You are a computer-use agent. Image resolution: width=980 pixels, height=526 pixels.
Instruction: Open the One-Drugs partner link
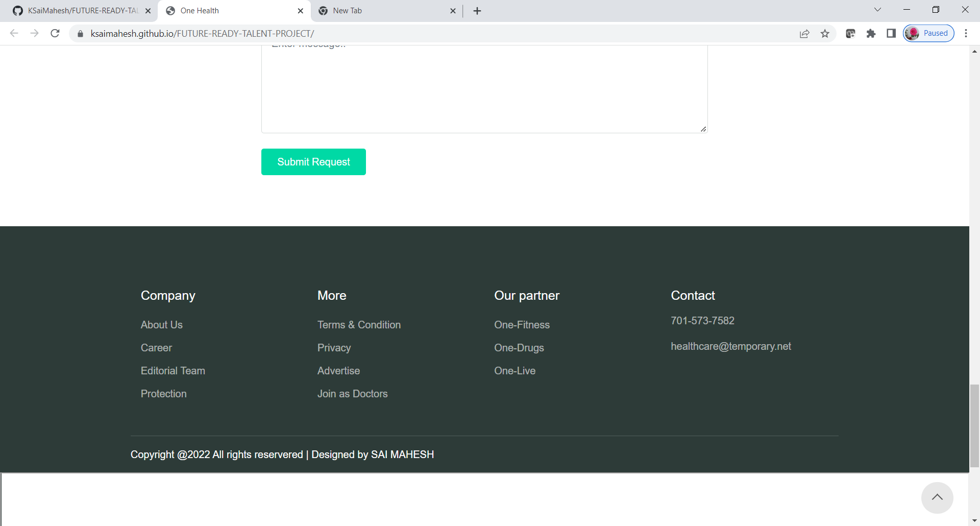coord(519,348)
